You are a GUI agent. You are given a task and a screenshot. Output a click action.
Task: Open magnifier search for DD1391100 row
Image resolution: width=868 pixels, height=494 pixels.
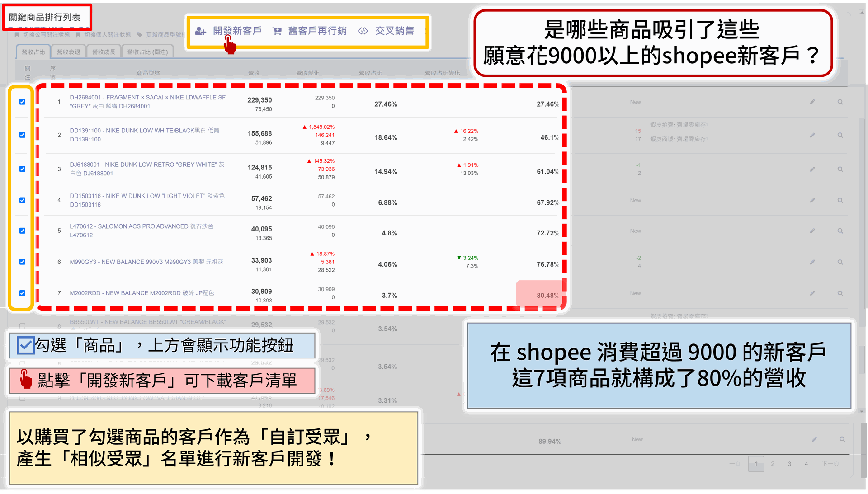coord(840,135)
